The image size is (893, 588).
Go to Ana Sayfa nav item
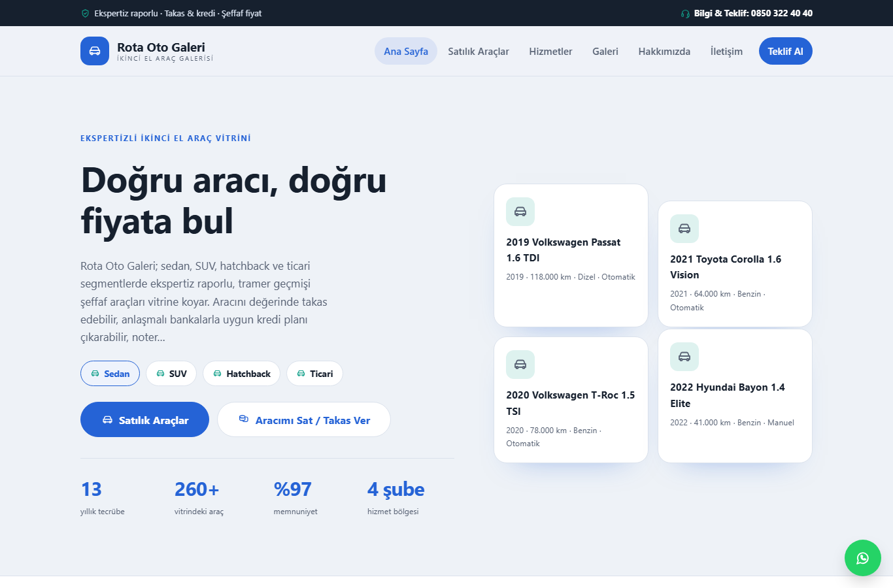(x=406, y=51)
